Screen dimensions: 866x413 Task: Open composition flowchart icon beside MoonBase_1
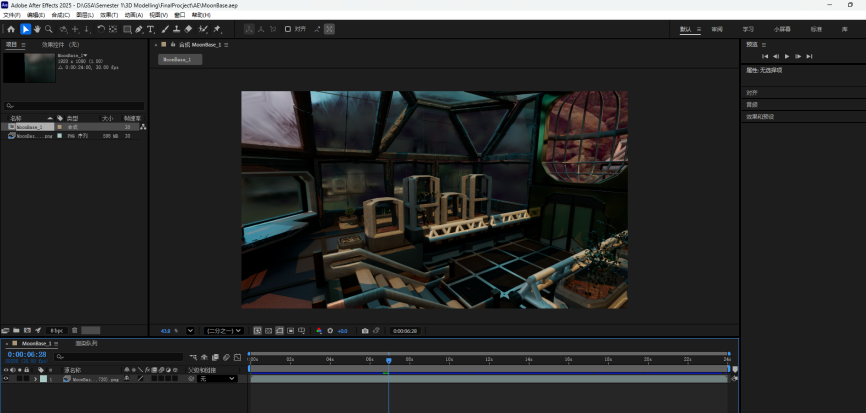tap(144, 127)
